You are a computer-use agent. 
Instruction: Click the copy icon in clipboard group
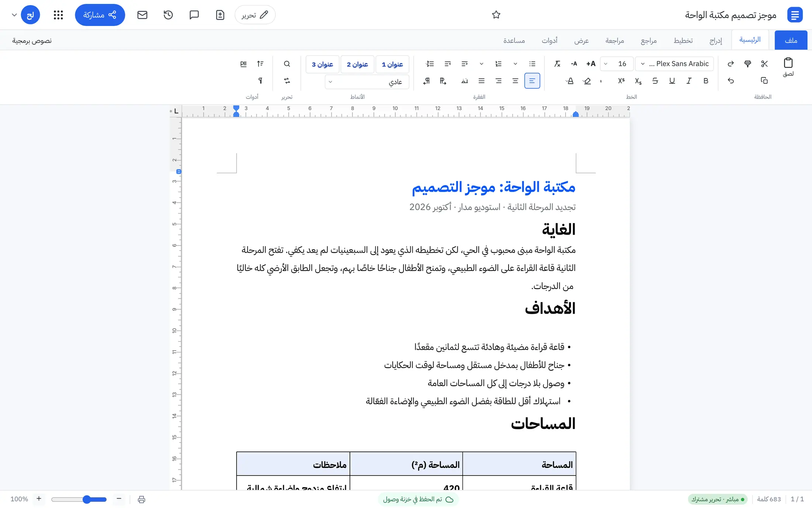764,81
